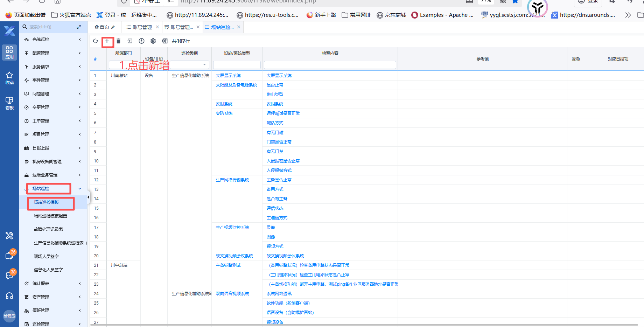Screen dimensions: 644x327
Task: Collapse the 场站巡检 menu group
Action: [80, 189]
